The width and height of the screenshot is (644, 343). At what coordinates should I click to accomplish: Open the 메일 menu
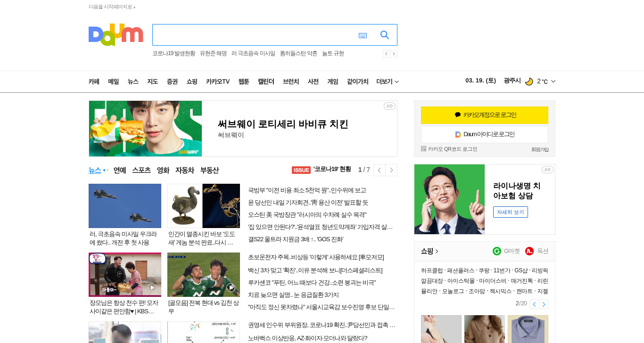click(113, 82)
